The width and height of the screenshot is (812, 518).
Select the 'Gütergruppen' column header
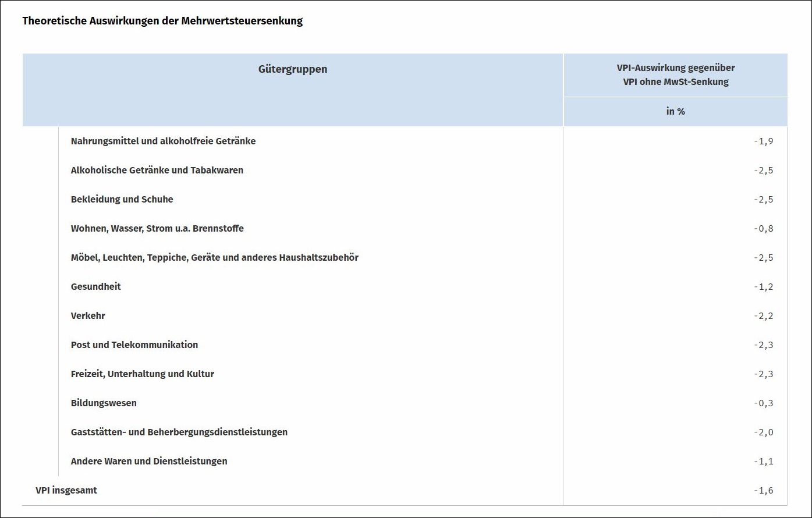point(292,69)
